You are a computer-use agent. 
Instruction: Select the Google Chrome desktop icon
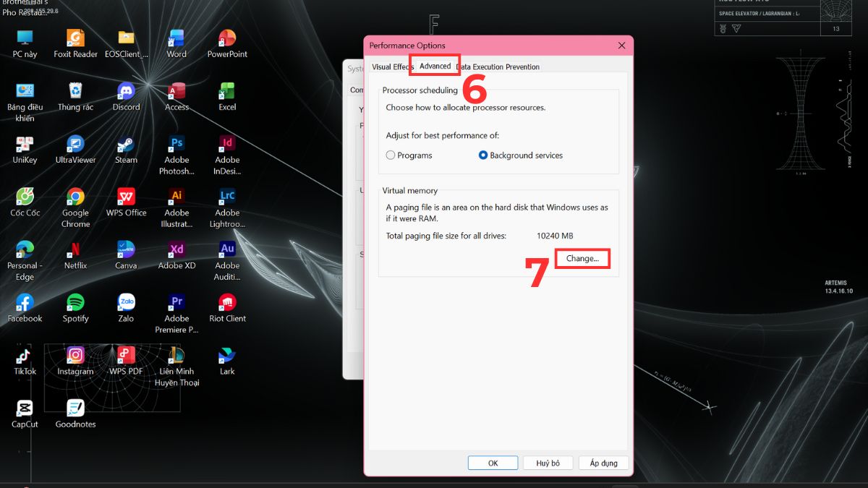pyautogui.click(x=75, y=201)
